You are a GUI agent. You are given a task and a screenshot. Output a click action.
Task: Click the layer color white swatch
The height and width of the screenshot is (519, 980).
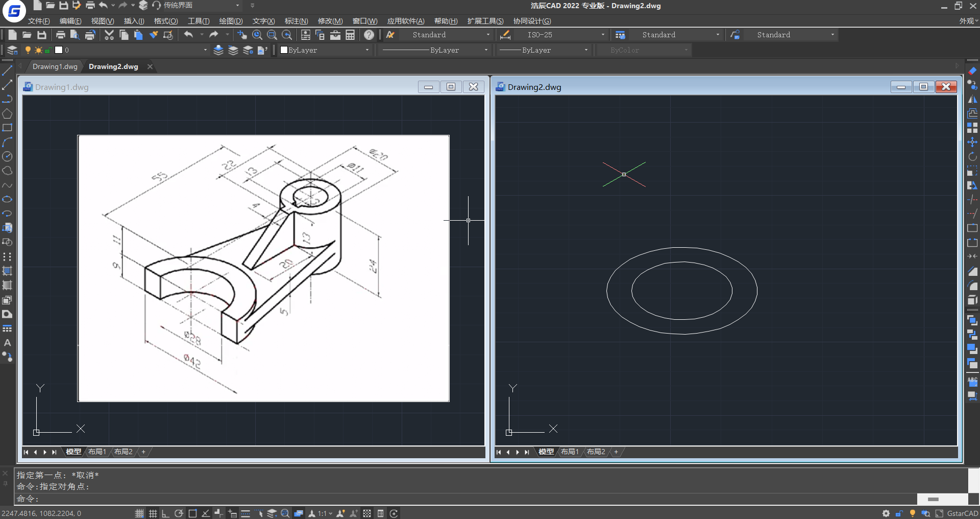pyautogui.click(x=59, y=50)
